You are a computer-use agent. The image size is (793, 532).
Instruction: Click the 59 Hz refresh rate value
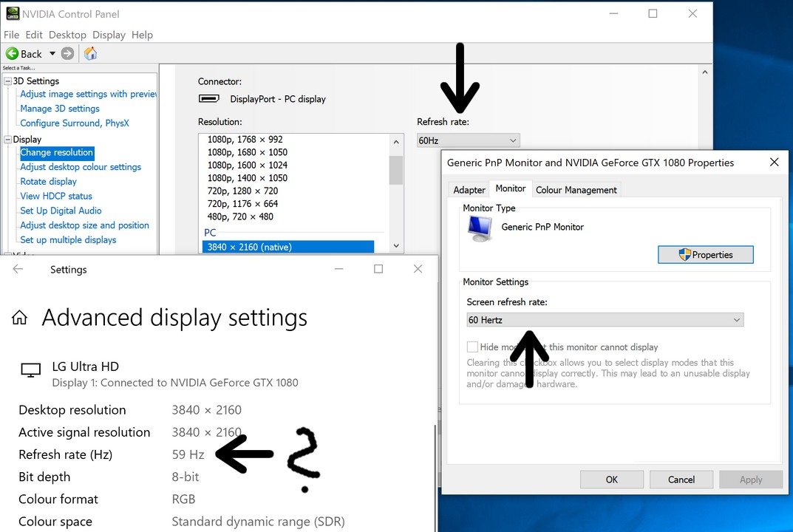pos(188,454)
